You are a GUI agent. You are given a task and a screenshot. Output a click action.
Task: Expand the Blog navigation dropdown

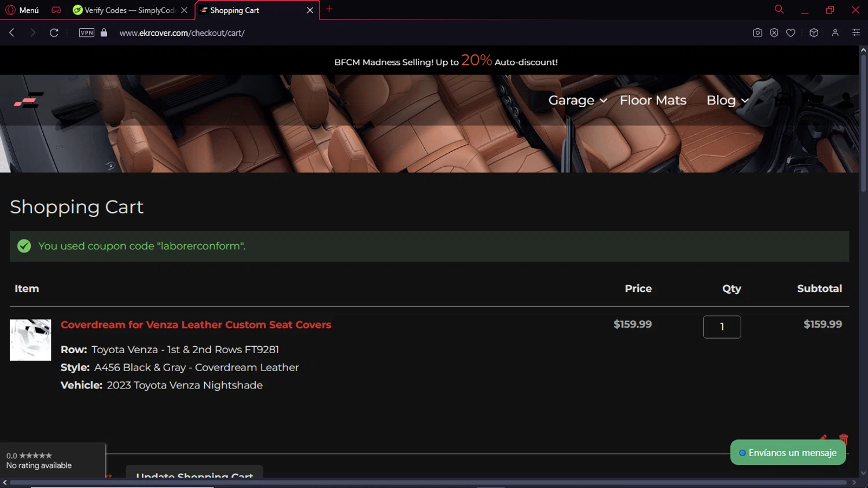pyautogui.click(x=727, y=100)
